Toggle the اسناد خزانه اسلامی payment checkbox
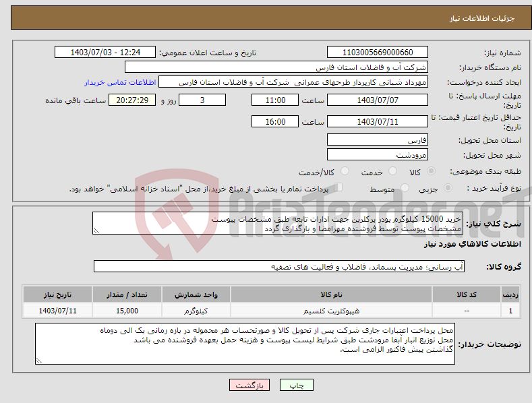The image size is (532, 403). (338, 187)
